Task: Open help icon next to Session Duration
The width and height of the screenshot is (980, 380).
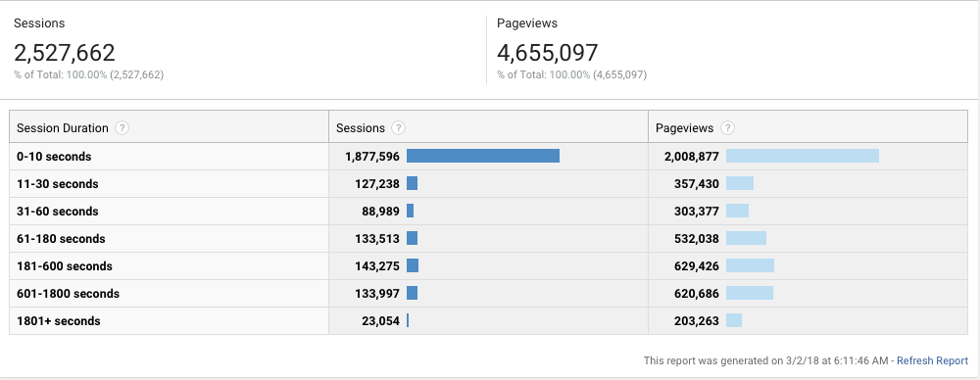Action: [x=122, y=128]
